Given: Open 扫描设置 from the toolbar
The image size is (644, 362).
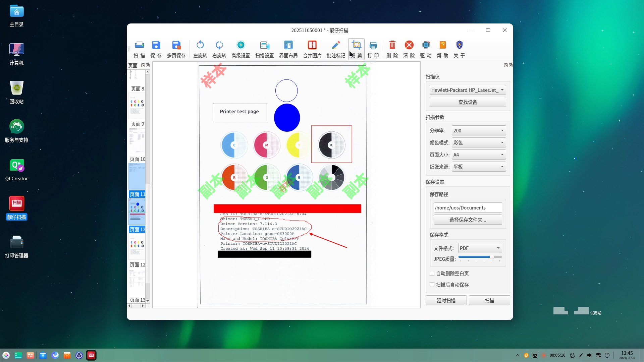Looking at the screenshot, I should (265, 49).
